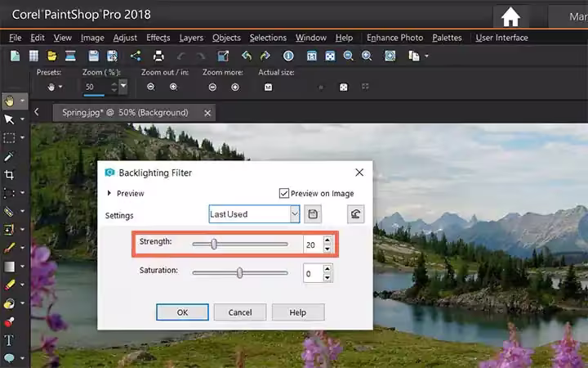
Task: Open the paste toolbar dropdown arrow
Action: coord(426,56)
